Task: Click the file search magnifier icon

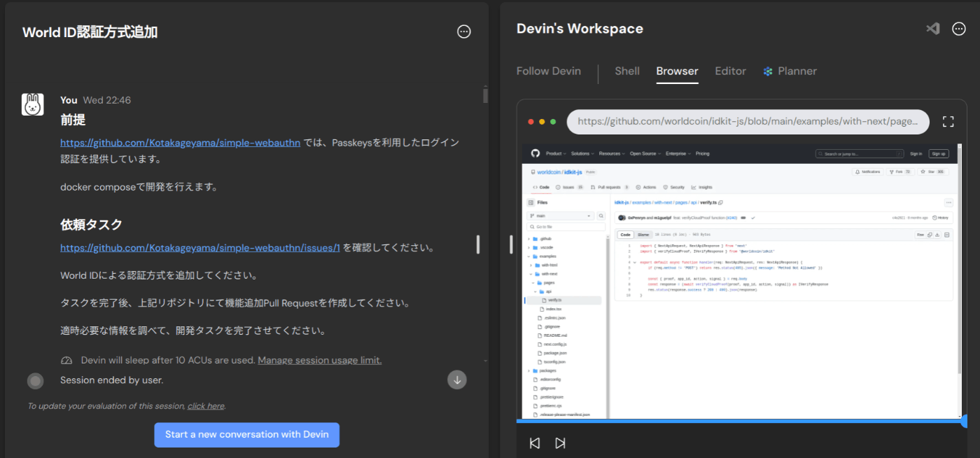Action: pos(601,216)
